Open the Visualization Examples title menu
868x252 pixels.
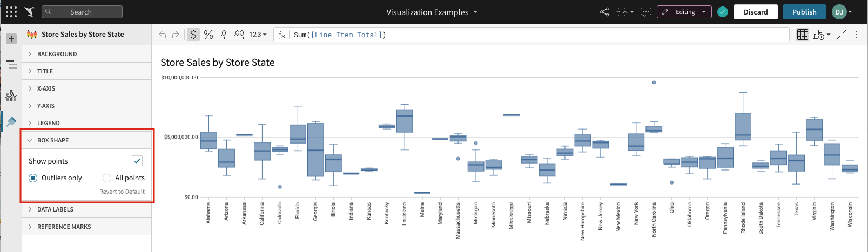point(432,12)
